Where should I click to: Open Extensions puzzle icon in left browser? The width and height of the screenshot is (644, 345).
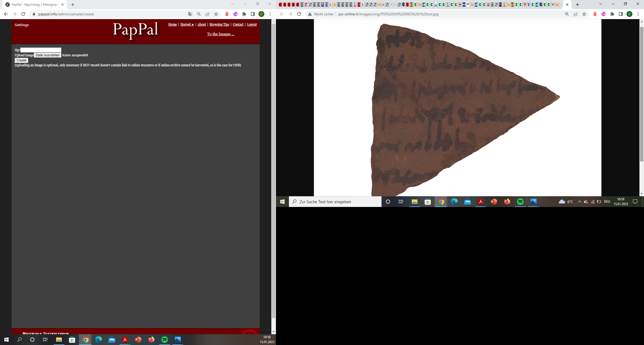[244, 14]
